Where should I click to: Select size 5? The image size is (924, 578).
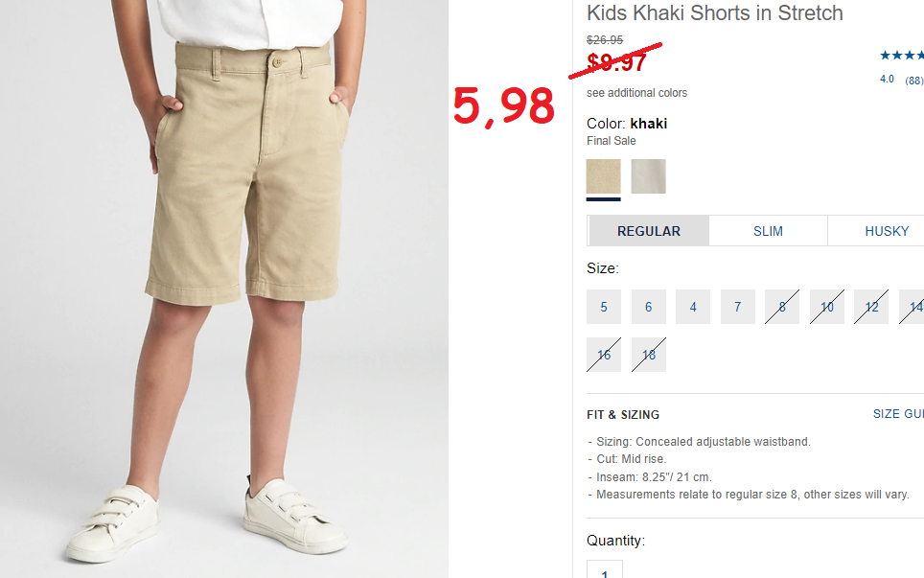[x=604, y=307]
